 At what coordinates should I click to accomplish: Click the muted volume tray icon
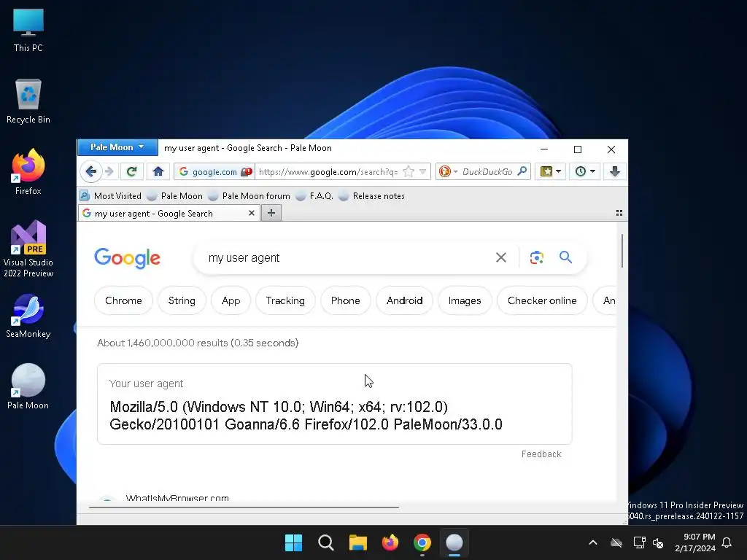[658, 542]
